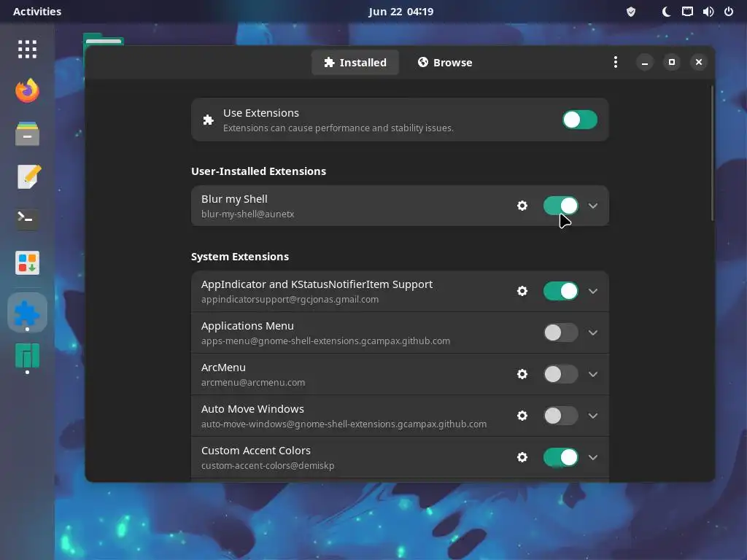This screenshot has height=560, width=747.
Task: Open the software installer dock icon
Action: pyautogui.click(x=27, y=262)
